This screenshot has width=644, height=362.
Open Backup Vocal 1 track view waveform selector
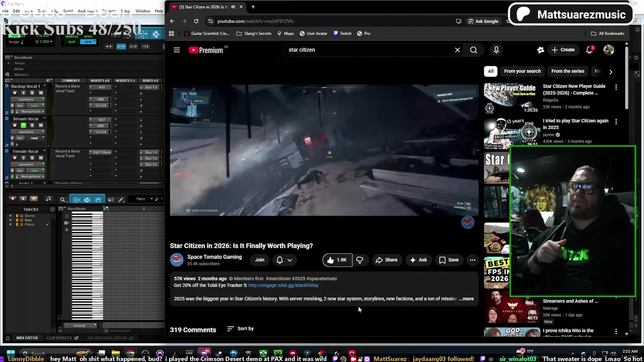[28, 100]
